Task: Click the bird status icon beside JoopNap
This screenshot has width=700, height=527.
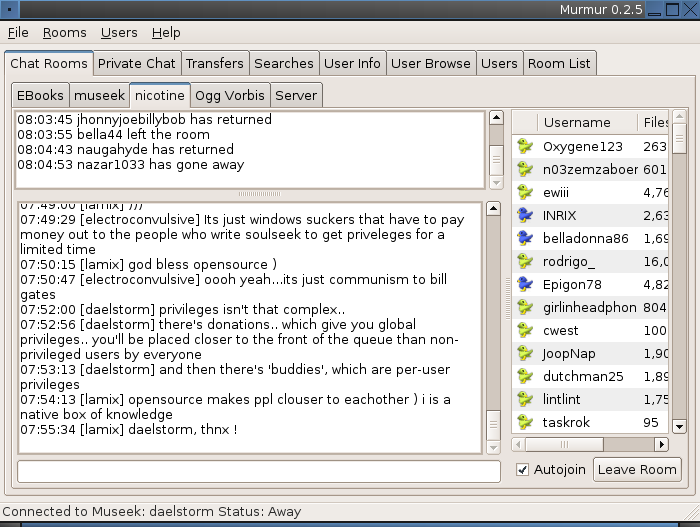Action: [525, 353]
